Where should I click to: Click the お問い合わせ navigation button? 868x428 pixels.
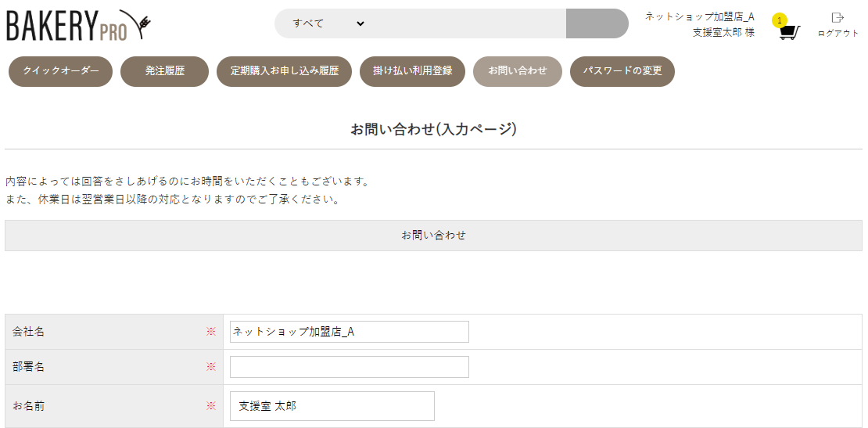click(x=518, y=71)
